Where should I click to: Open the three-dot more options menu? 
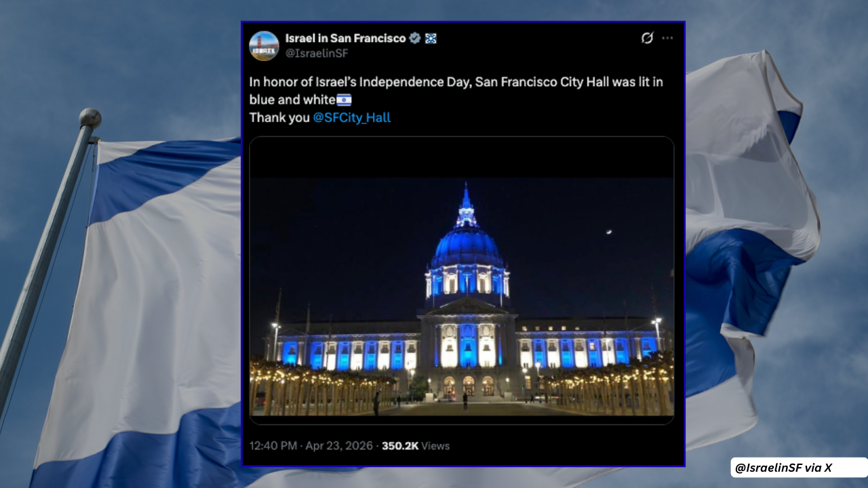click(668, 38)
